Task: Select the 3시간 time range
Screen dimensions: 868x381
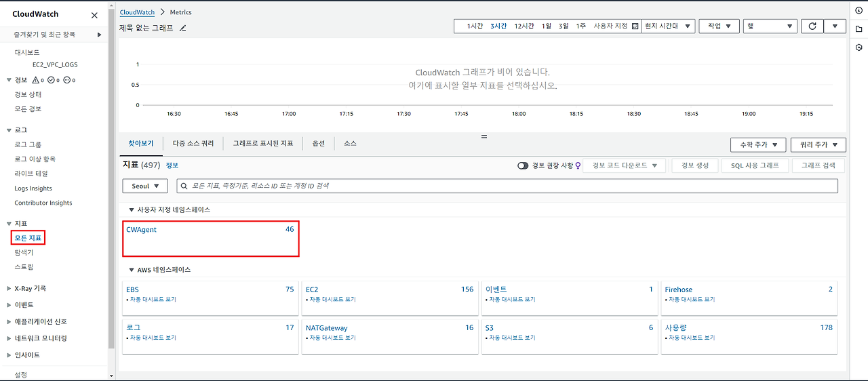Action: (498, 26)
